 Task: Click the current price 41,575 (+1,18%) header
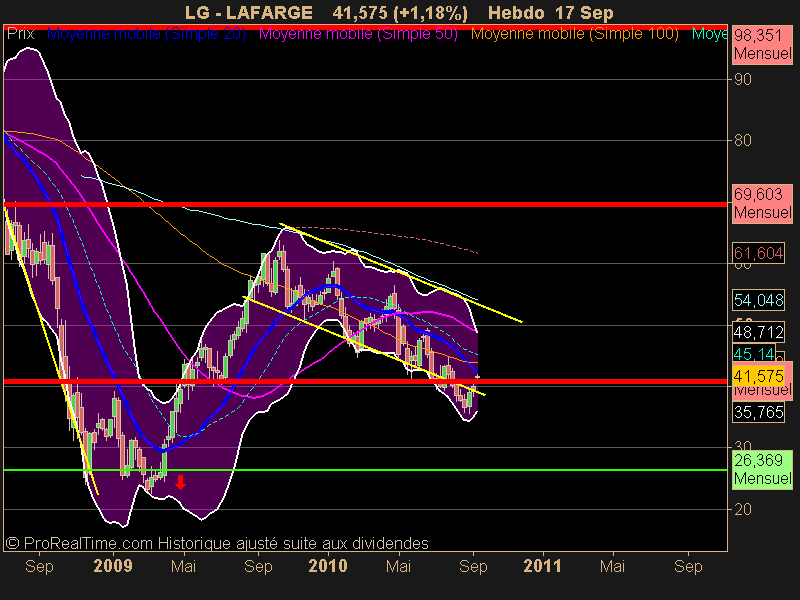click(400, 13)
